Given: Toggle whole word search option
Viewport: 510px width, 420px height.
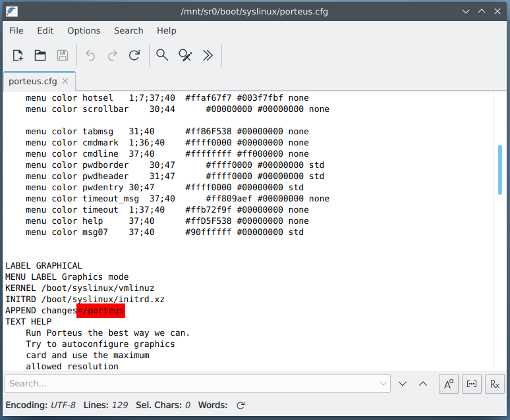Looking at the screenshot, I should tap(471, 384).
